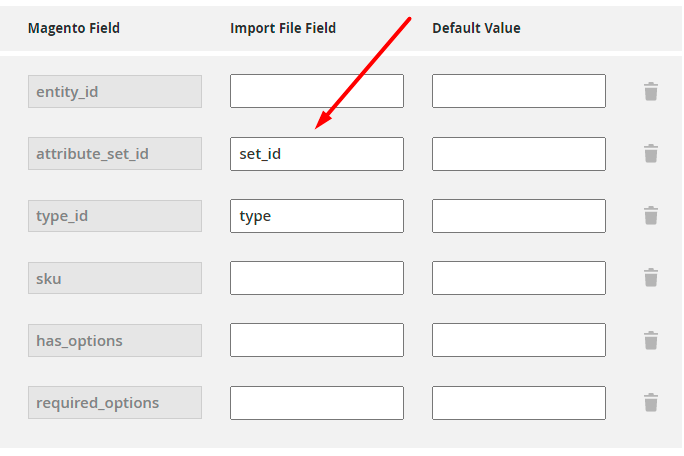Click Import File Field for entity_id
This screenshot has width=684, height=456.
(x=317, y=91)
